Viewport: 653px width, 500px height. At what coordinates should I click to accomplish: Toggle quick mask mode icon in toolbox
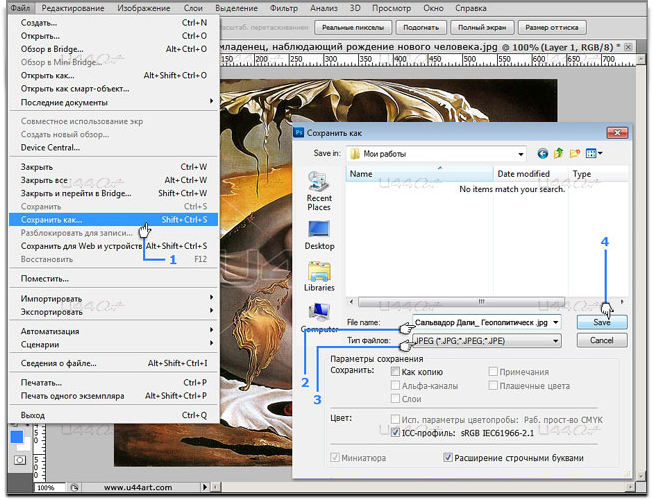(19, 460)
